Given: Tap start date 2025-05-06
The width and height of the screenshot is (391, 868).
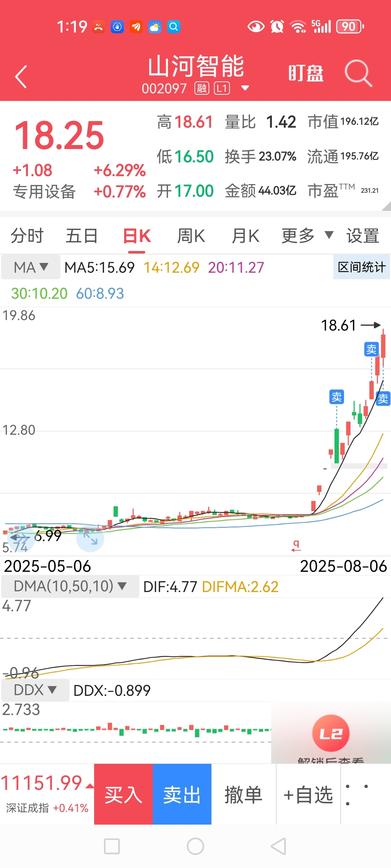Looking at the screenshot, I should pyautogui.click(x=47, y=566).
